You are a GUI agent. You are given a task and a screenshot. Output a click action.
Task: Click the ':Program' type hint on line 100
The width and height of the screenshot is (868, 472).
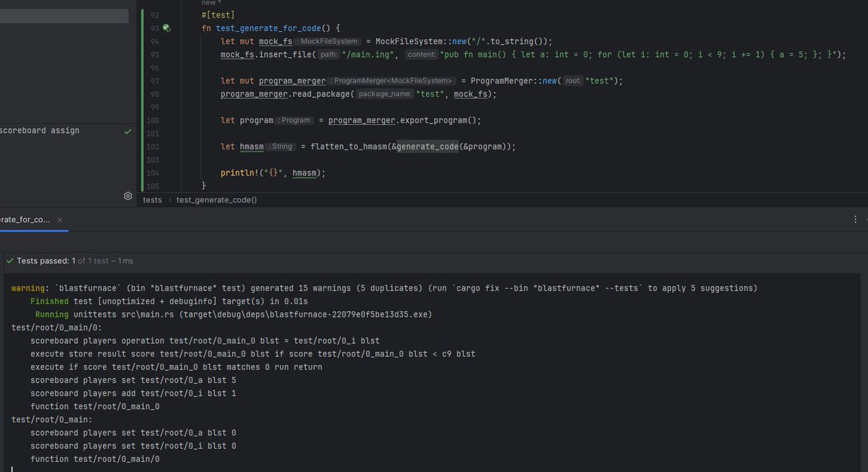(x=294, y=121)
